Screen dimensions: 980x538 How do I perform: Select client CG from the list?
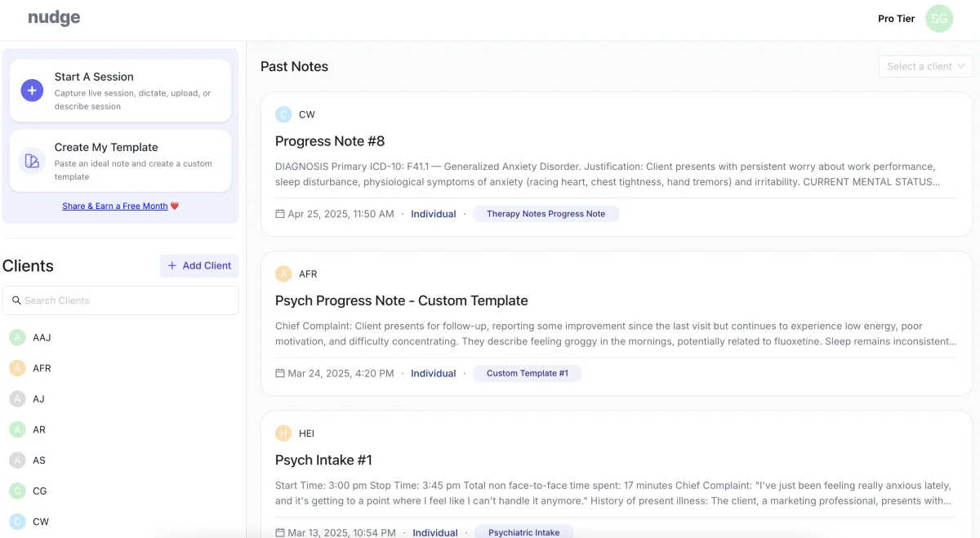[39, 491]
